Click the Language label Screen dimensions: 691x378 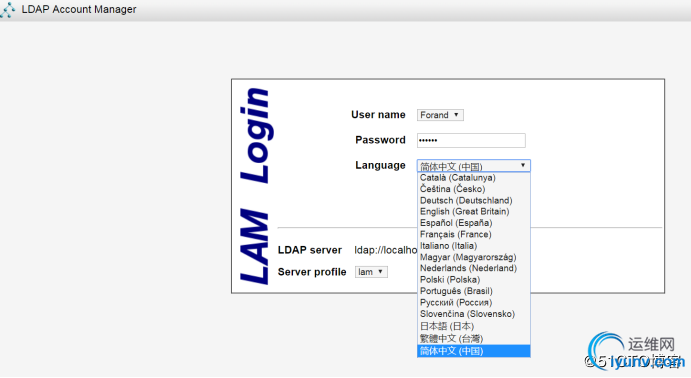coord(380,165)
